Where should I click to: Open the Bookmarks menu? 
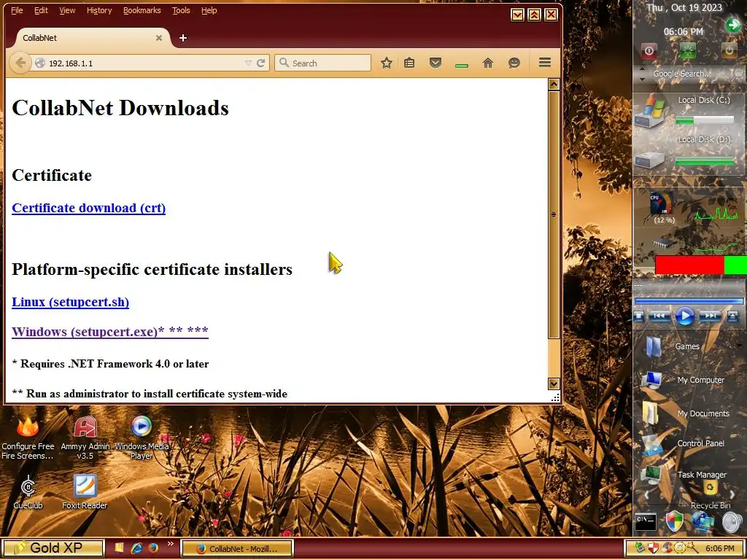click(142, 10)
